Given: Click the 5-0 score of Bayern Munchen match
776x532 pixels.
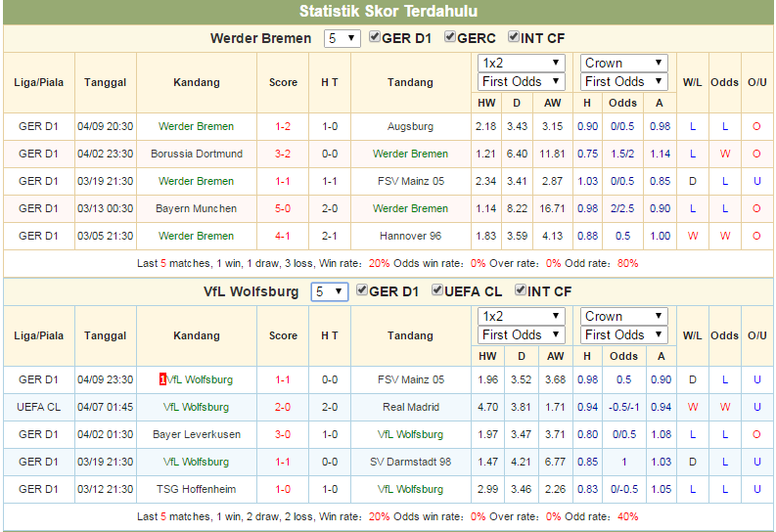Looking at the screenshot, I should click(283, 208).
